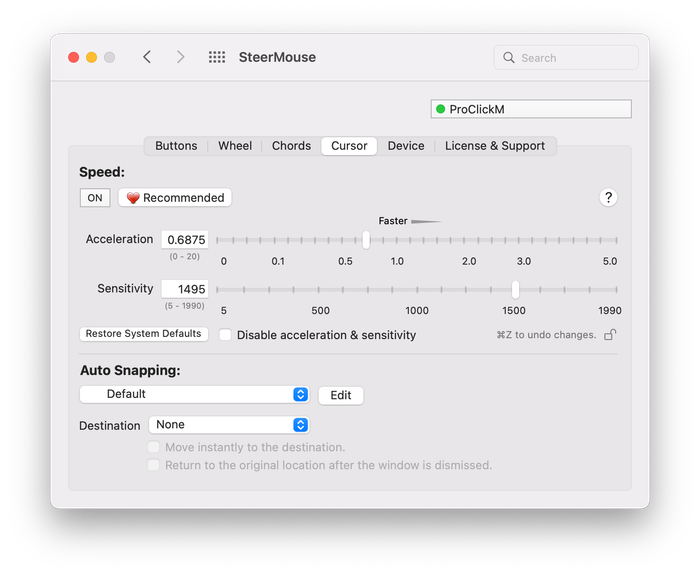Open the Wheel tab

tap(235, 146)
